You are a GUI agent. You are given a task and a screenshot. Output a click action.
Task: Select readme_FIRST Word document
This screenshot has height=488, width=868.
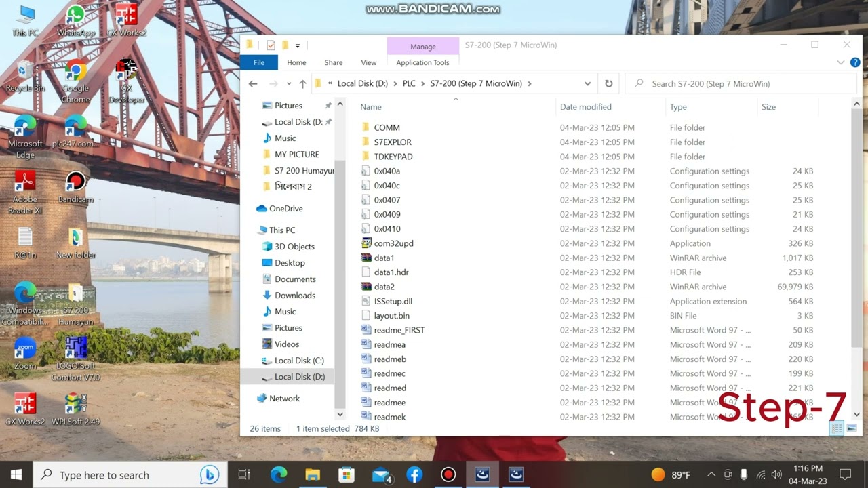tap(399, 330)
